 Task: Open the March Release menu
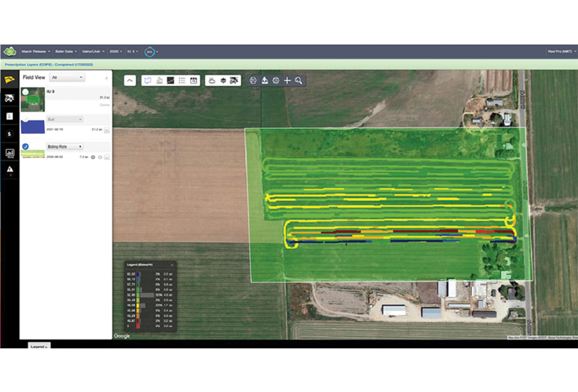pyautogui.click(x=36, y=51)
